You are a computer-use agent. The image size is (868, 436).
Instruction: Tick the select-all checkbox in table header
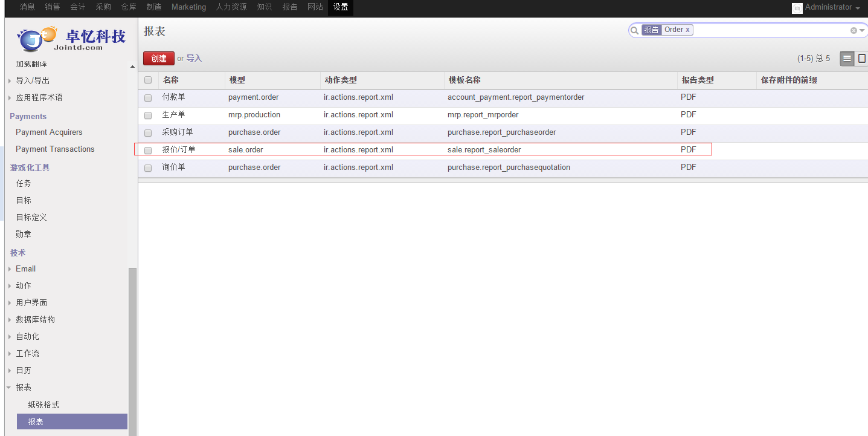(148, 80)
